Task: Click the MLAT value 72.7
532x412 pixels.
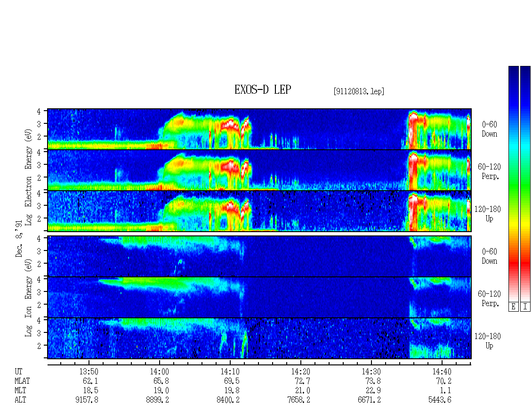Action: coord(302,381)
